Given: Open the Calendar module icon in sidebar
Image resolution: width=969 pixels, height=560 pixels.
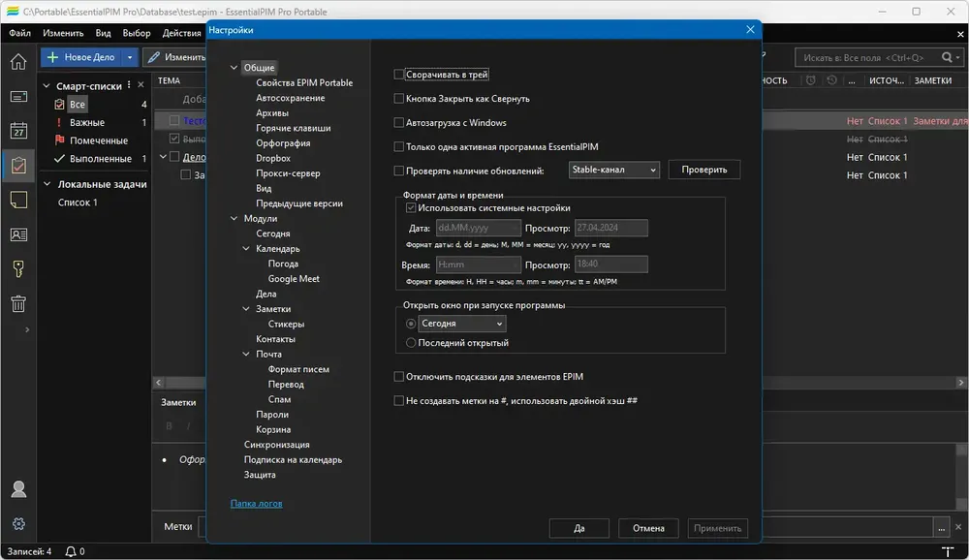Looking at the screenshot, I should 18,131.
